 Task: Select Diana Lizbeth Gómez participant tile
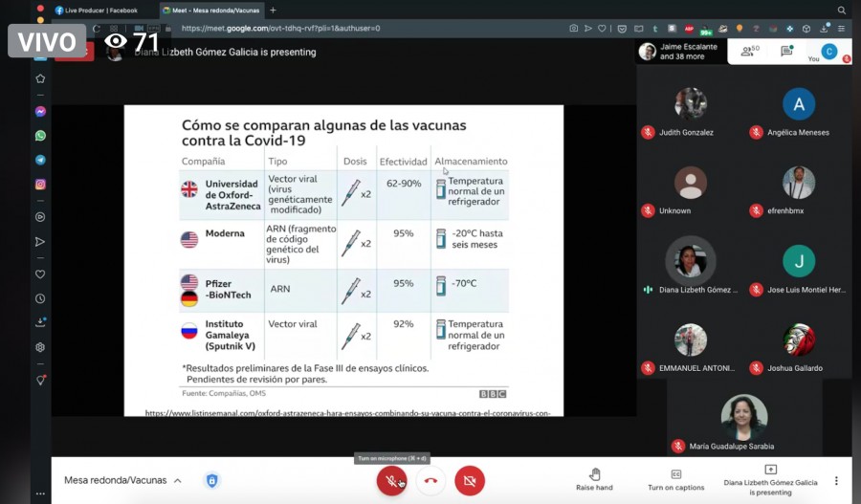click(691, 268)
